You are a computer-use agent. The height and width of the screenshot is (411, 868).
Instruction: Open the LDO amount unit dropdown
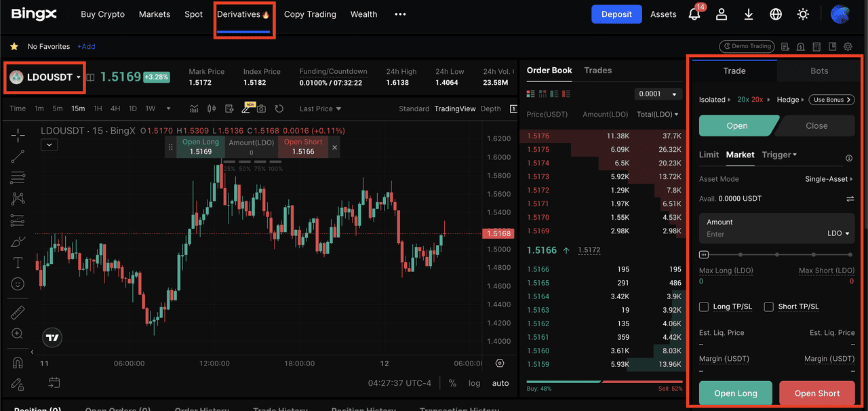839,233
